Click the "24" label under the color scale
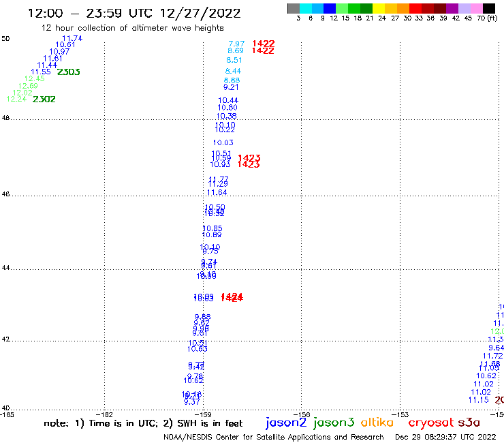Image resolution: width=504 pixels, height=443 pixels. pyautogui.click(x=382, y=18)
